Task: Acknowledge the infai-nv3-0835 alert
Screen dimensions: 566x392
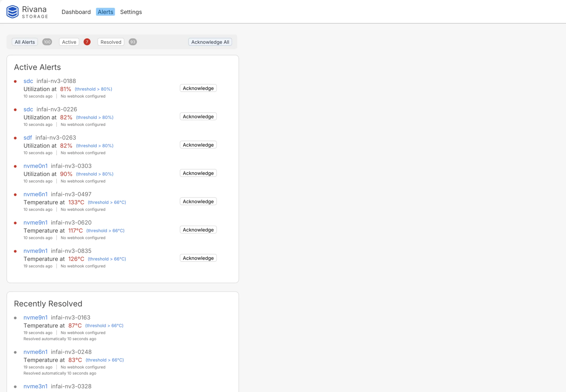Action: (x=198, y=258)
